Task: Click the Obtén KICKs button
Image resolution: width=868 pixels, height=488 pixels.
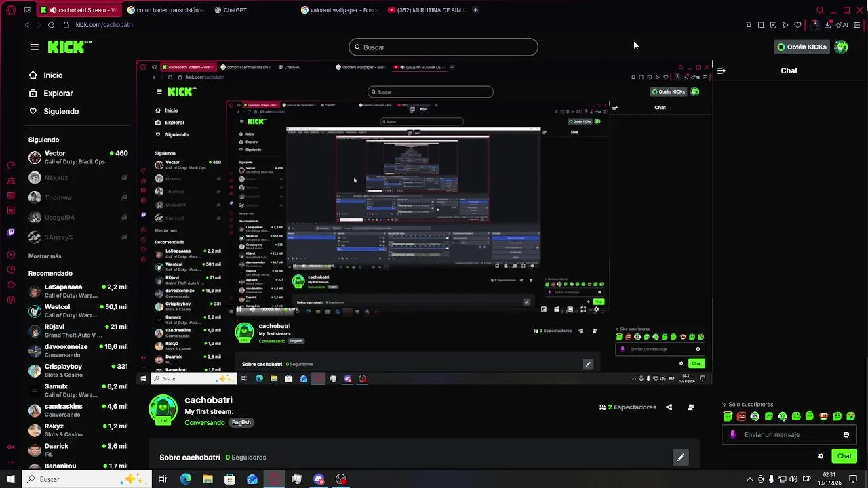Action: pos(802,47)
